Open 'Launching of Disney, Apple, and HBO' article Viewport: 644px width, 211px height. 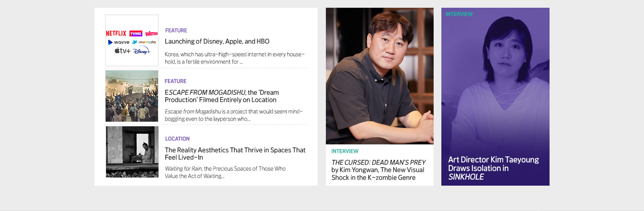click(x=217, y=42)
